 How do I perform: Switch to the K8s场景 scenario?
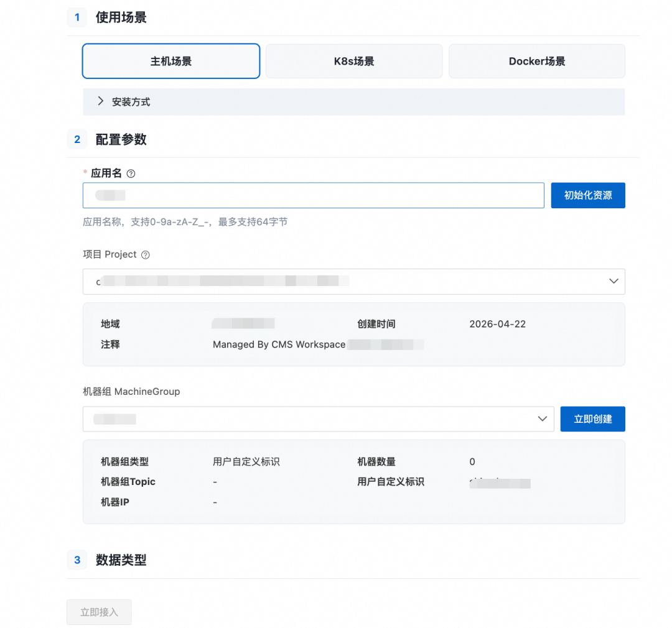coord(353,61)
